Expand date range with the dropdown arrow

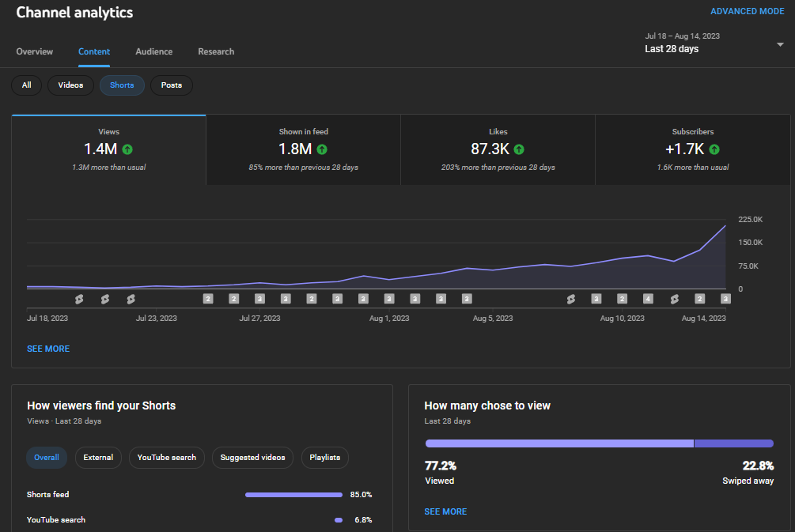point(780,44)
